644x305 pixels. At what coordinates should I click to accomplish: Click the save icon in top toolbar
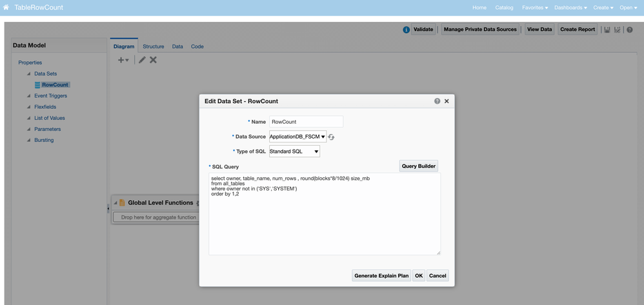[607, 30]
